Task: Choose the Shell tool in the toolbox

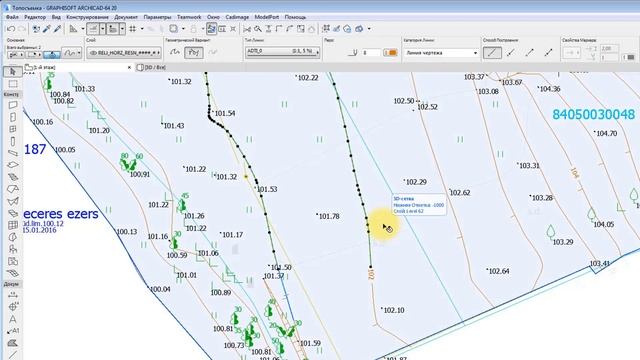Action: (x=13, y=201)
